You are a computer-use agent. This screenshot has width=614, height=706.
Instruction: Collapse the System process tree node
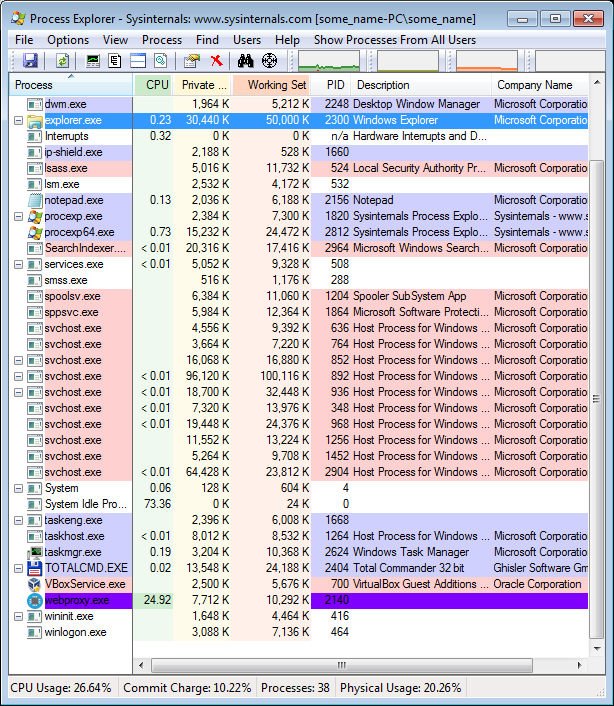click(x=18, y=489)
